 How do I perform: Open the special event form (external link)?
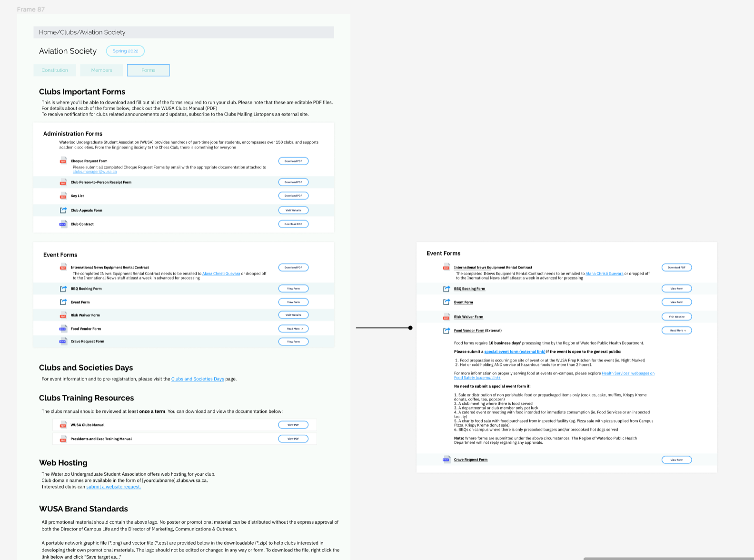pos(515,352)
